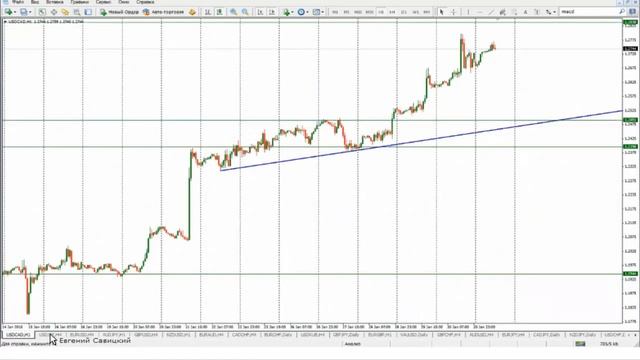Select the vertical line tool
This screenshot has width=640, height=360.
click(x=468, y=12)
